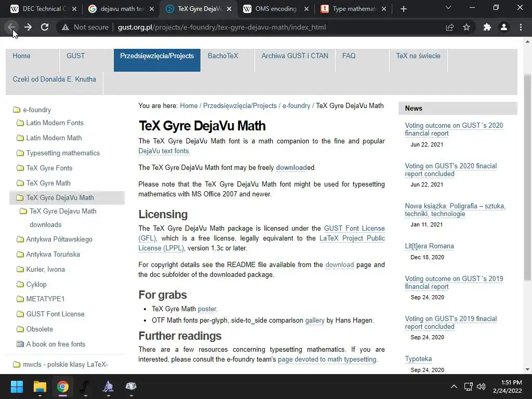Click the METATYPE1 folder icon

(x=20, y=299)
